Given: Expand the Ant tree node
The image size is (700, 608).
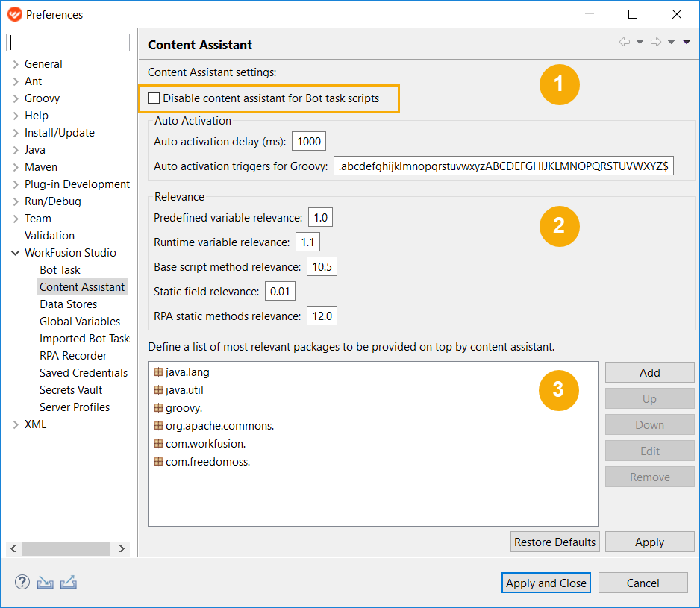Looking at the screenshot, I should [x=16, y=81].
